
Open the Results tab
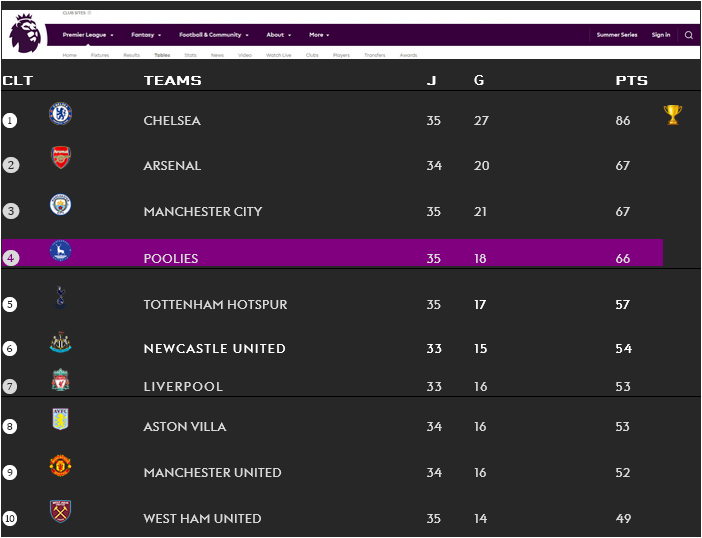(x=132, y=55)
